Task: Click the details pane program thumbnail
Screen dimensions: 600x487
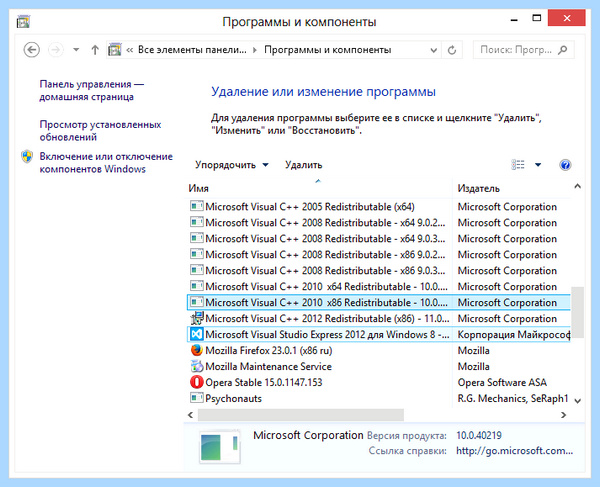Action: (x=220, y=446)
